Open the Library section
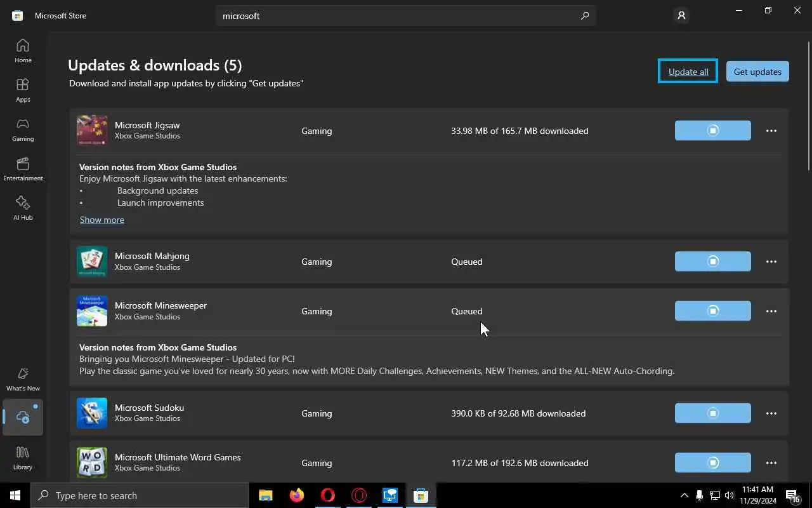 (x=23, y=458)
